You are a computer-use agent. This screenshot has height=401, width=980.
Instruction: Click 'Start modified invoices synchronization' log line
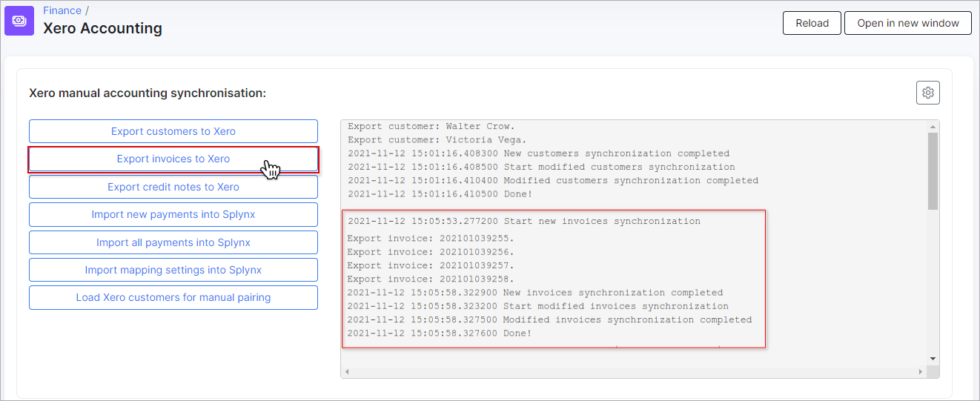538,305
